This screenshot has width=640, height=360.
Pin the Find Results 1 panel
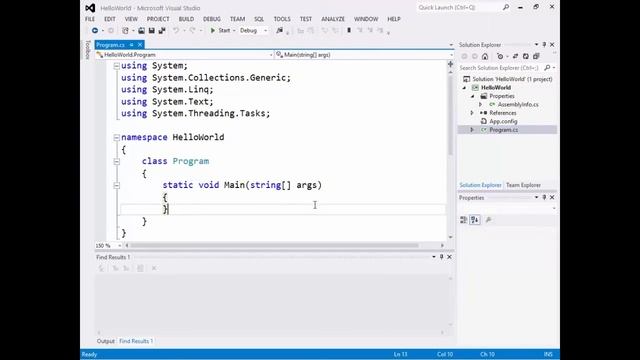441,257
